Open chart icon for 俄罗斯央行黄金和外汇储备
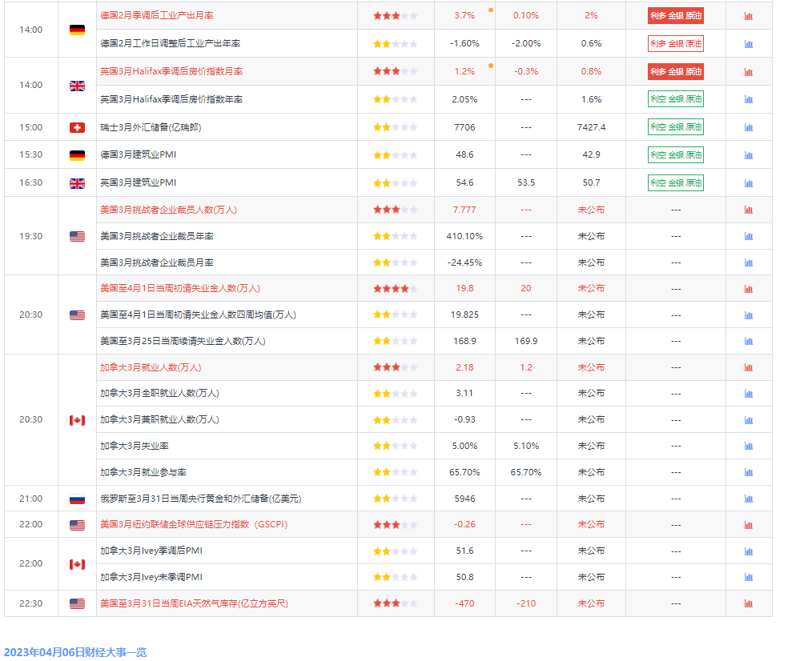This screenshot has width=812, height=661. click(748, 499)
